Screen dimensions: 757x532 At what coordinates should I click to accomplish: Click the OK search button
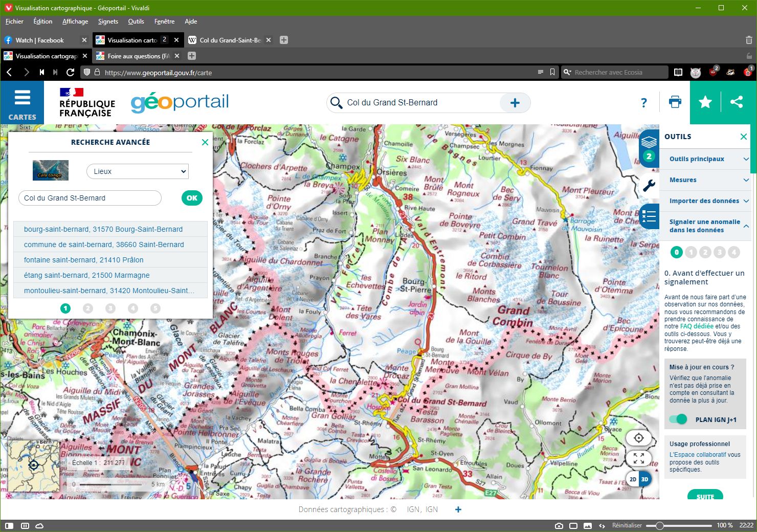(192, 198)
